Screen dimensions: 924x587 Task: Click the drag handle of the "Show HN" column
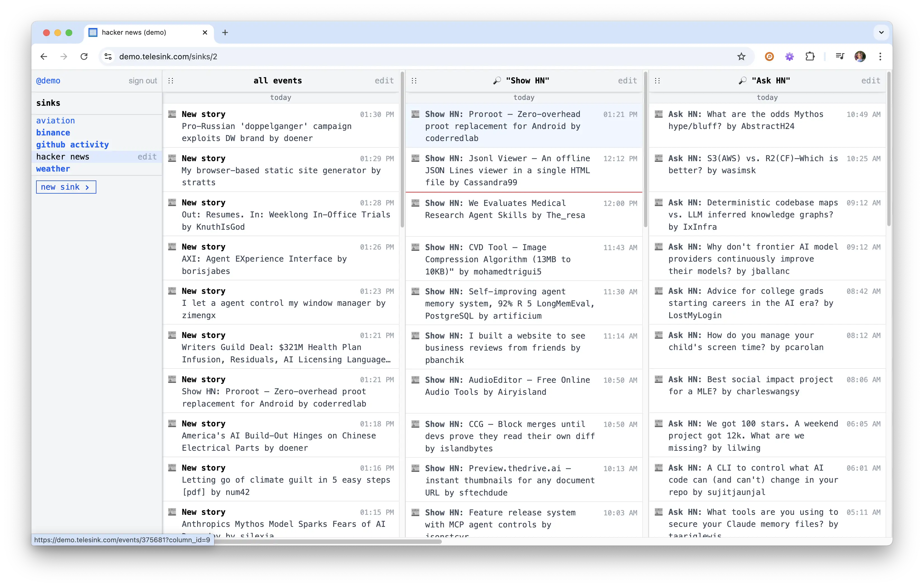414,81
